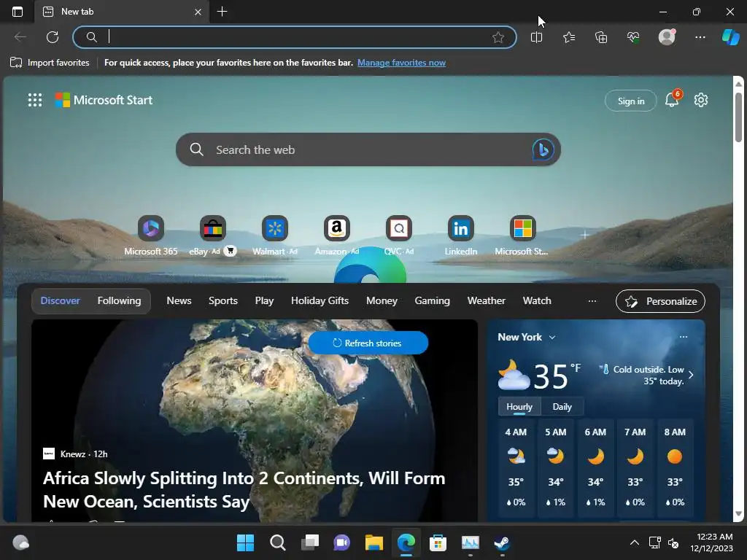Image resolution: width=747 pixels, height=560 pixels.
Task: Open the QVC quick link tile
Action: pyautogui.click(x=399, y=236)
